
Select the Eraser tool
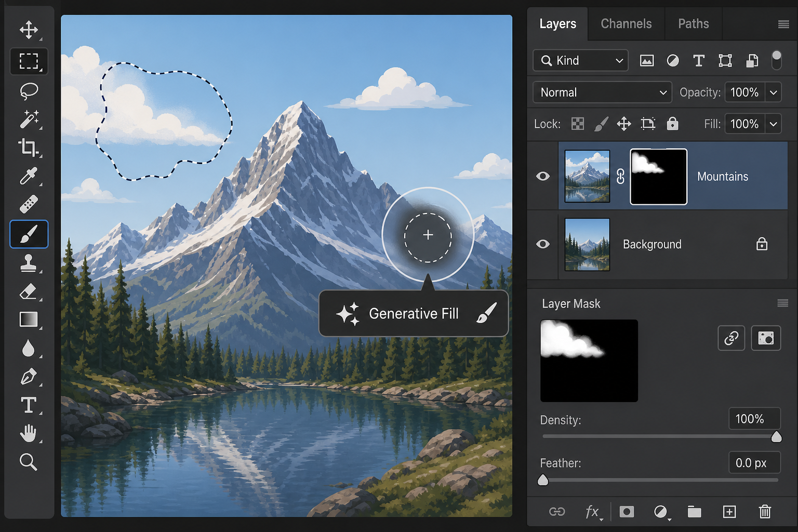pyautogui.click(x=29, y=291)
